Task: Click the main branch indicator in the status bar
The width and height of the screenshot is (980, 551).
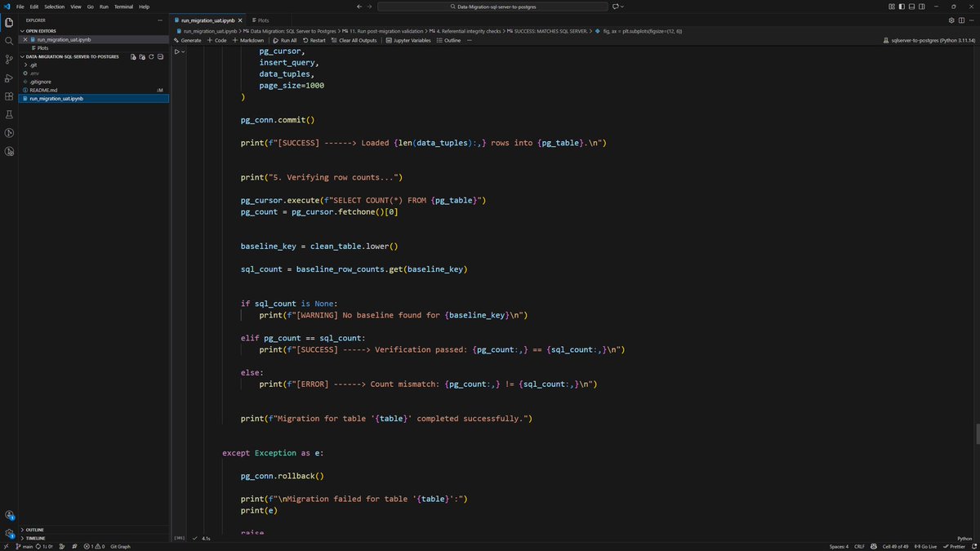Action: [23, 546]
